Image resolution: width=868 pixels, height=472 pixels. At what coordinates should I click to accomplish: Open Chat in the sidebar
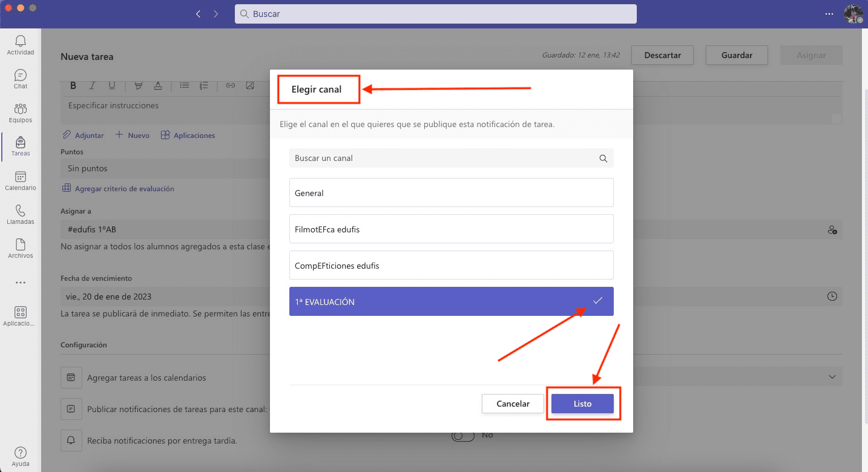21,76
